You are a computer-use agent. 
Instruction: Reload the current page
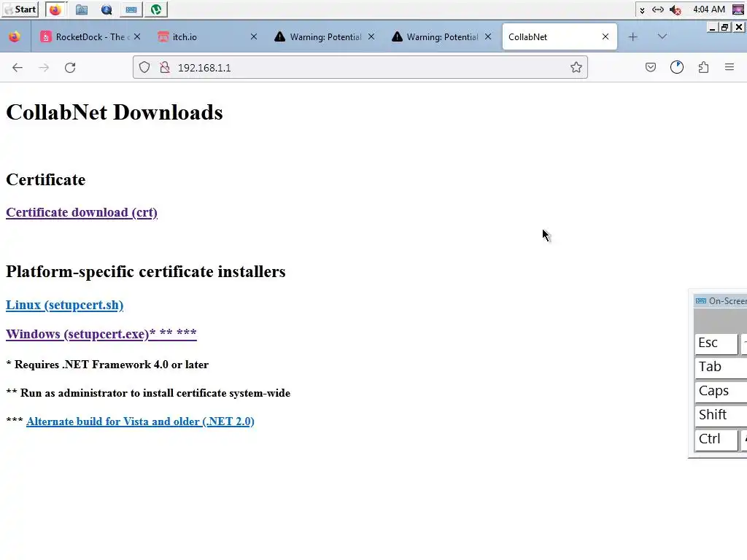click(70, 68)
